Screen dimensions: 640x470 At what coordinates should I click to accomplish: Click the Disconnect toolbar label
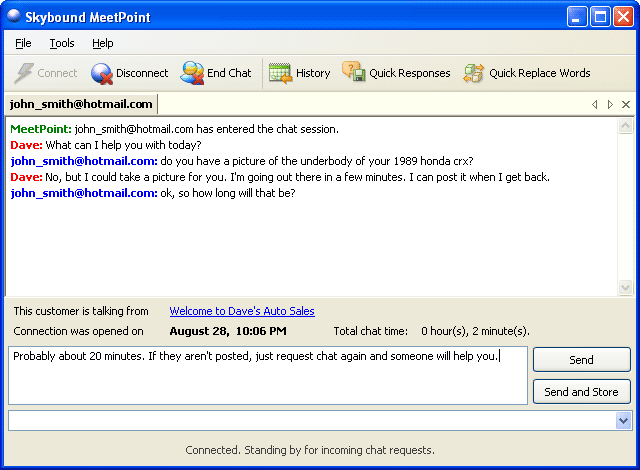[x=142, y=73]
